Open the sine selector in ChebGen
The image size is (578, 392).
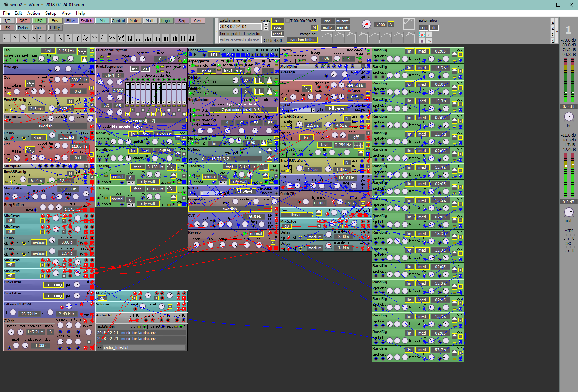coord(214,55)
